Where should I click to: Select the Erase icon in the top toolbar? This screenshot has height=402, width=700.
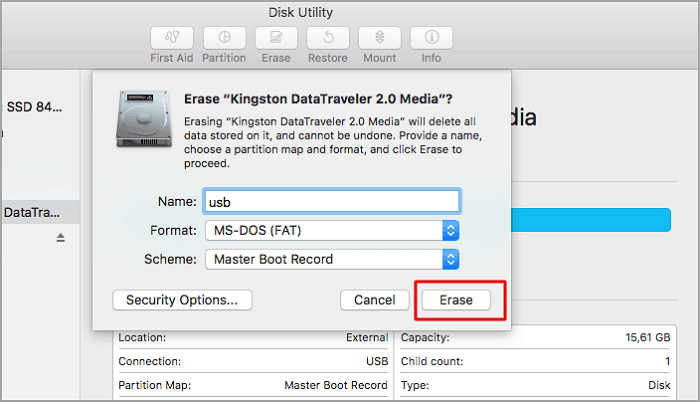click(276, 38)
